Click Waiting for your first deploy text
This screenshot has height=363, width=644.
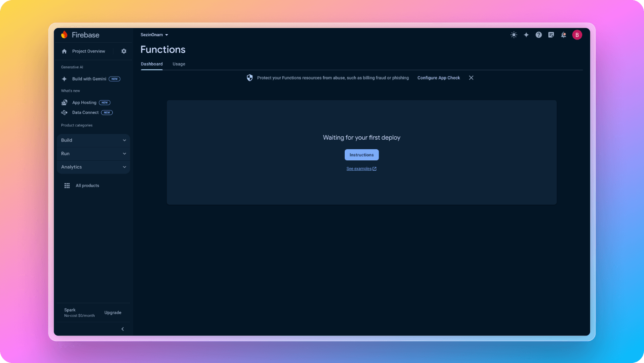pos(361,138)
